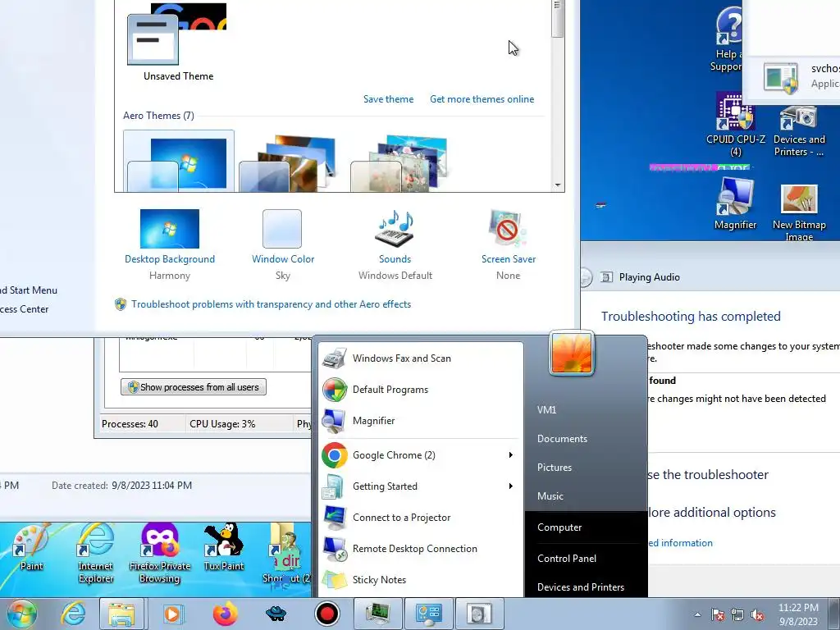Image resolution: width=840 pixels, height=630 pixels.
Task: Click the Windows Start orb
Action: [21, 614]
